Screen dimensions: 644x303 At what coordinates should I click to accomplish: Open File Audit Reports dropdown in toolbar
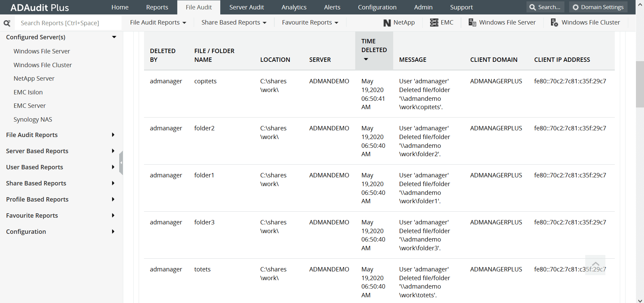[x=158, y=23]
